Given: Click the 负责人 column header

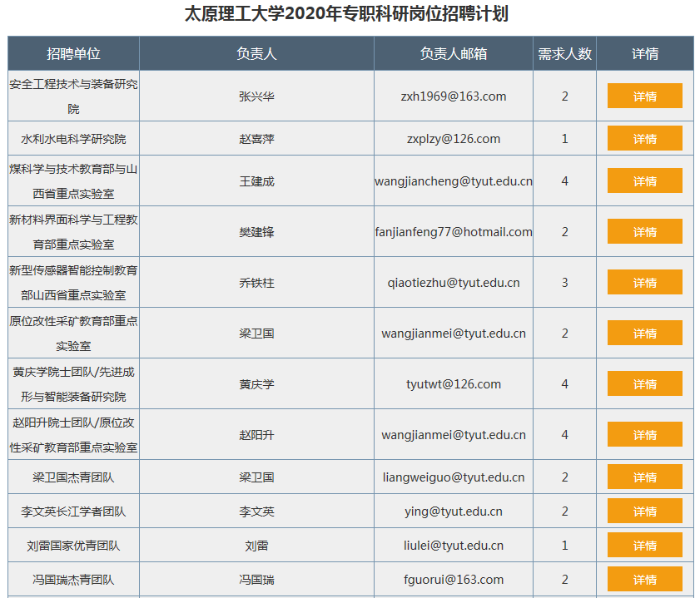Looking at the screenshot, I should (256, 53).
